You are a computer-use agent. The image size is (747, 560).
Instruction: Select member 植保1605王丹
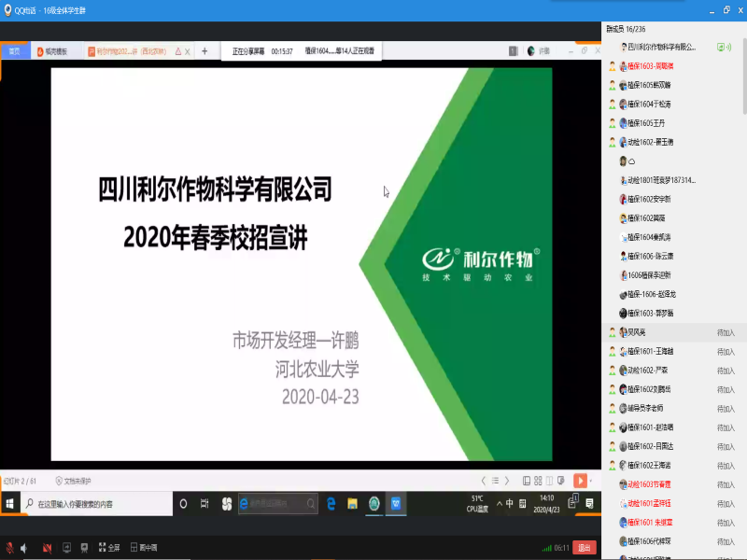point(672,123)
